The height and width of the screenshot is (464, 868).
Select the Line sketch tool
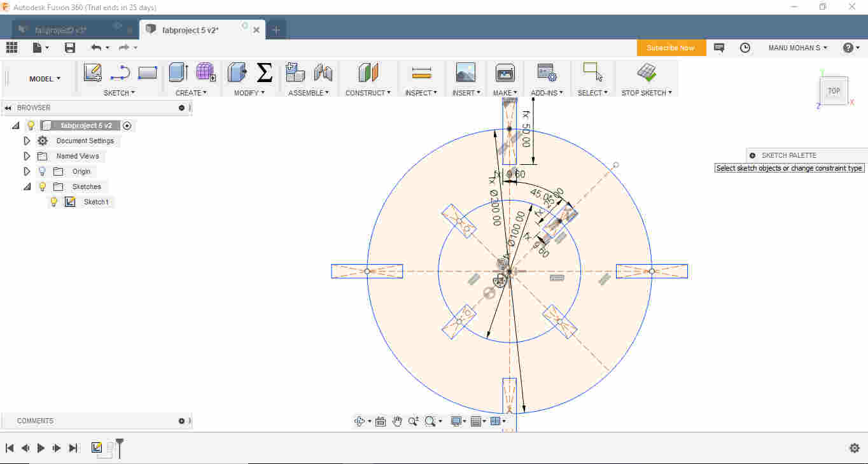pos(120,73)
